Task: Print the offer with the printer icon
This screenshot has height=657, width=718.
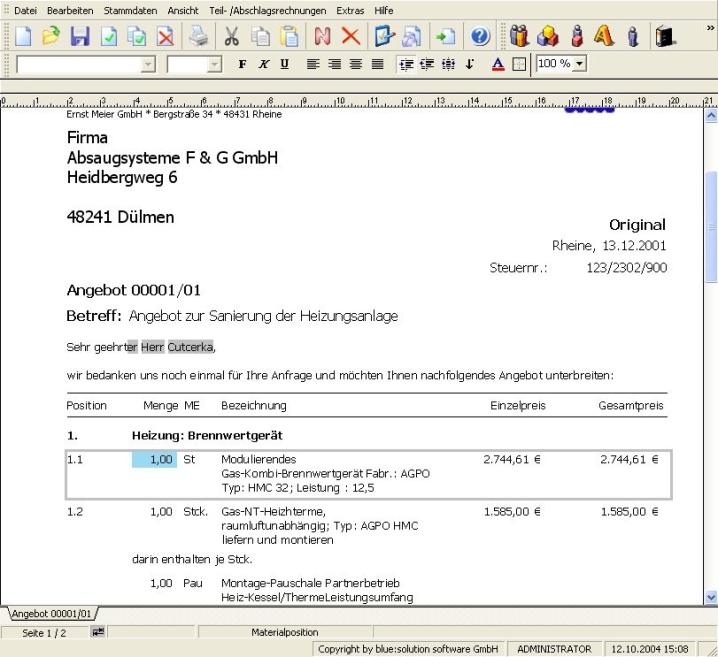Action: point(199,37)
